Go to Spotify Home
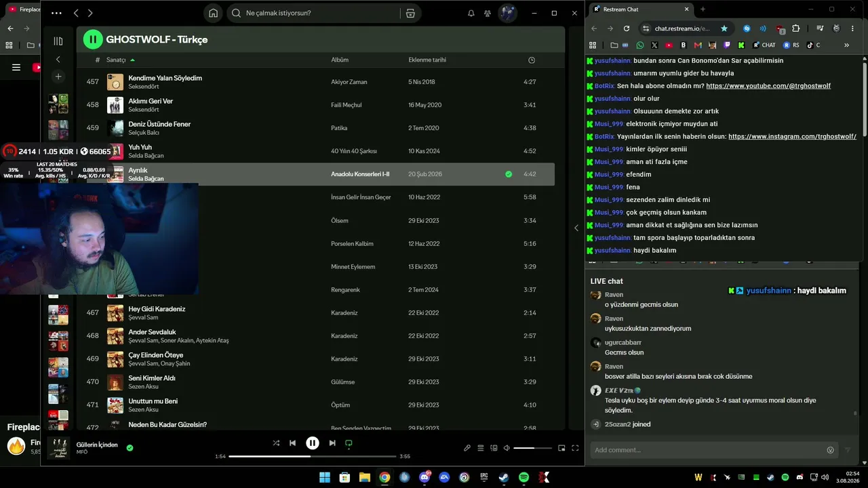Image resolution: width=868 pixels, height=488 pixels. pyautogui.click(x=214, y=13)
